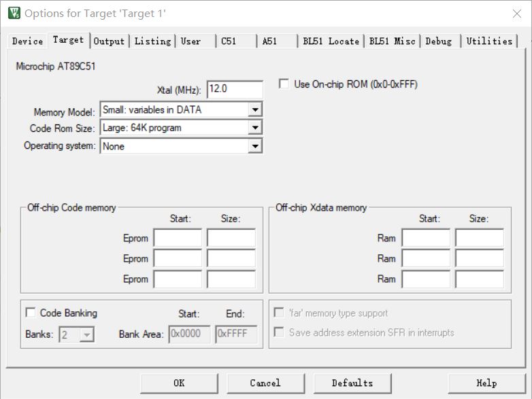The height and width of the screenshot is (399, 532).
Task: Switch to the Output tab
Action: [x=110, y=41]
